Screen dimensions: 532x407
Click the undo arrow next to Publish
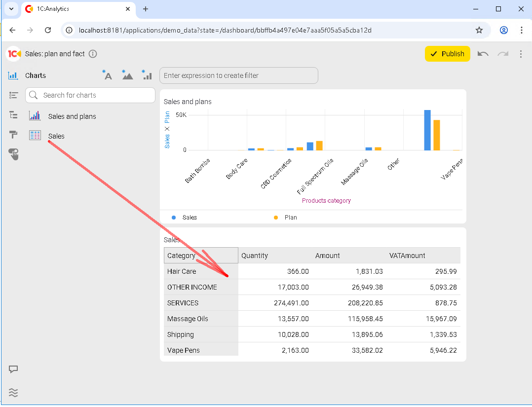[483, 54]
